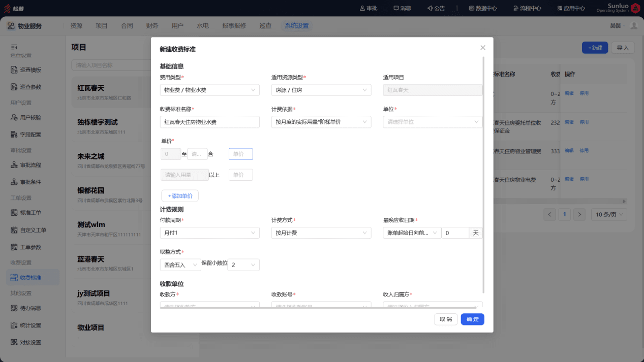
Task: Open the 计费方式 dropdown
Action: [321, 233]
